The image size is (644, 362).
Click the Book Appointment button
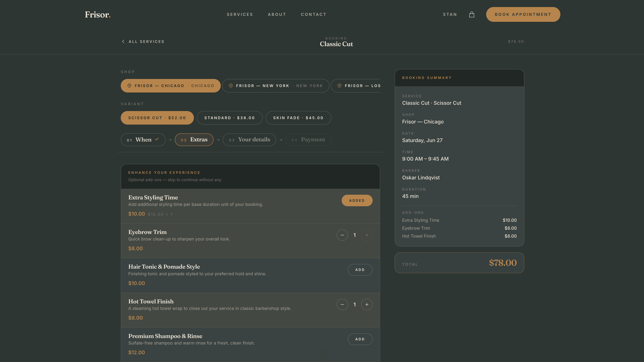point(523,14)
